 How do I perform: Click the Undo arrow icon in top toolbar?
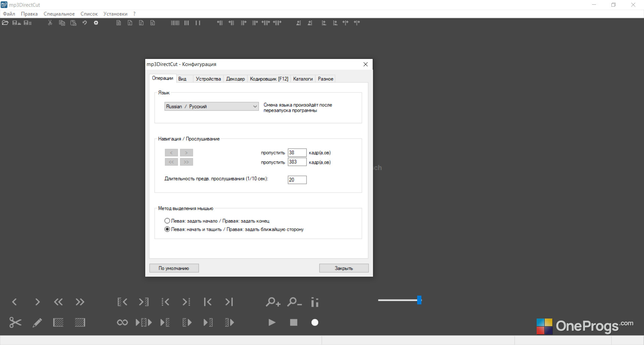pos(85,23)
